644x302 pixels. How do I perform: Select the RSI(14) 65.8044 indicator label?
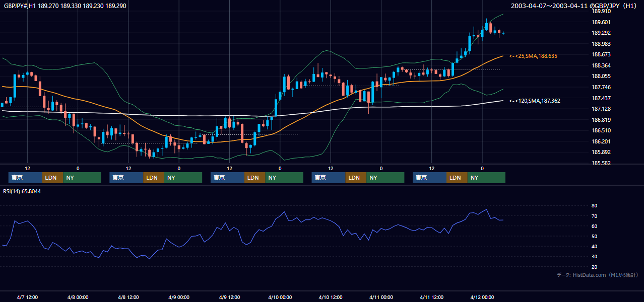[x=22, y=191]
